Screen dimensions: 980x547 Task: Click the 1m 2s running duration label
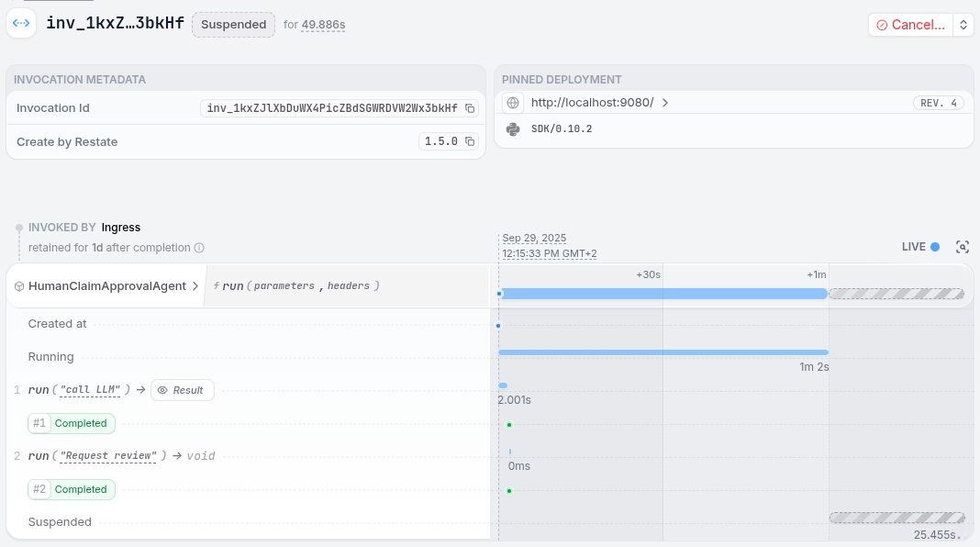pyautogui.click(x=815, y=367)
